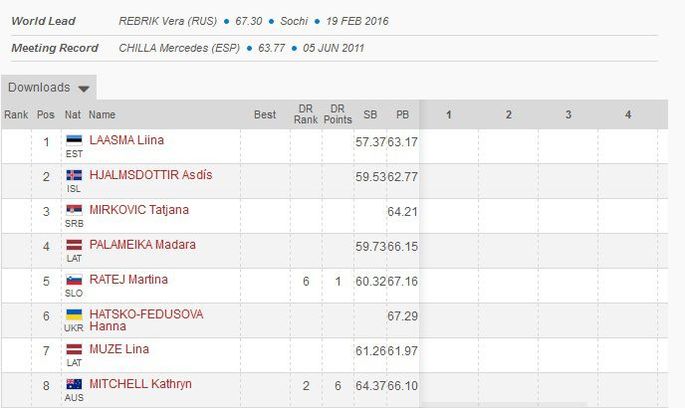Click Latvia flag beside PALAMEIKA Madara
685x408 pixels.
[74, 245]
